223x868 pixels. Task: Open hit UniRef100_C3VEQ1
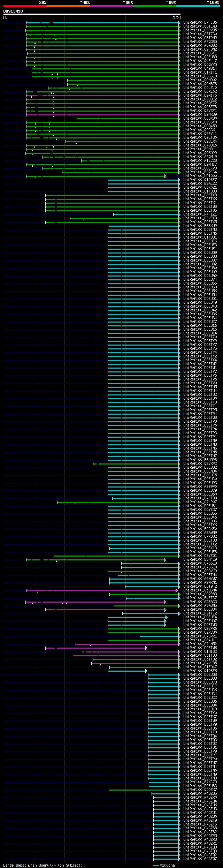(200, 556)
